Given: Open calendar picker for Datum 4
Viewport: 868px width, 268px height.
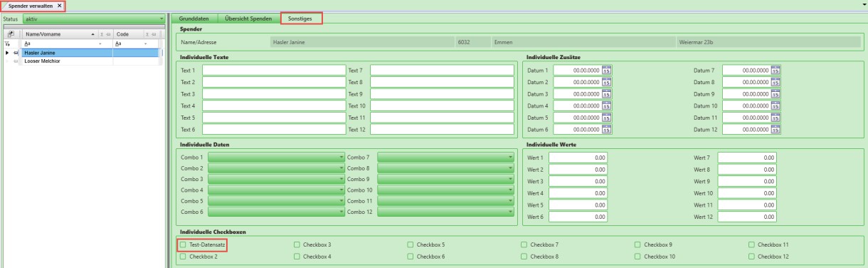Looking at the screenshot, I should tap(607, 105).
